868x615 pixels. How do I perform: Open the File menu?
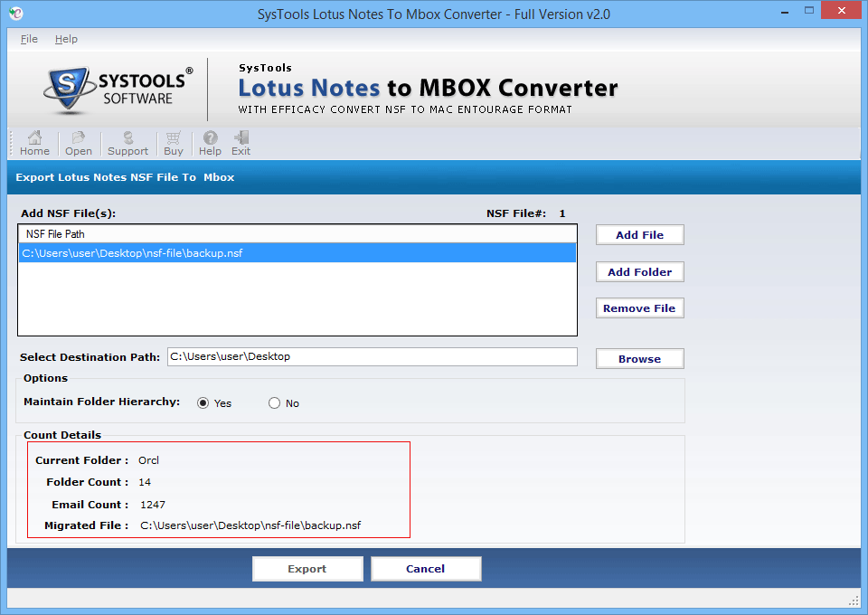(x=29, y=39)
